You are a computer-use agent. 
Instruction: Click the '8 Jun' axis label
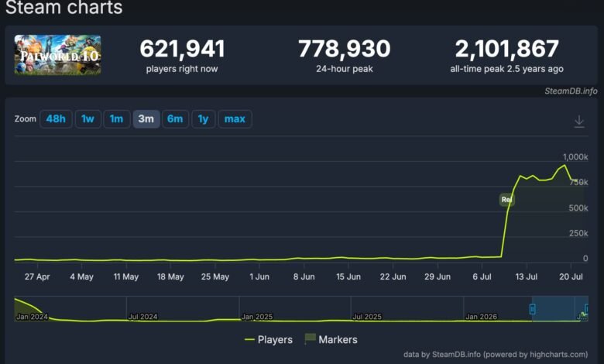pyautogui.click(x=304, y=276)
